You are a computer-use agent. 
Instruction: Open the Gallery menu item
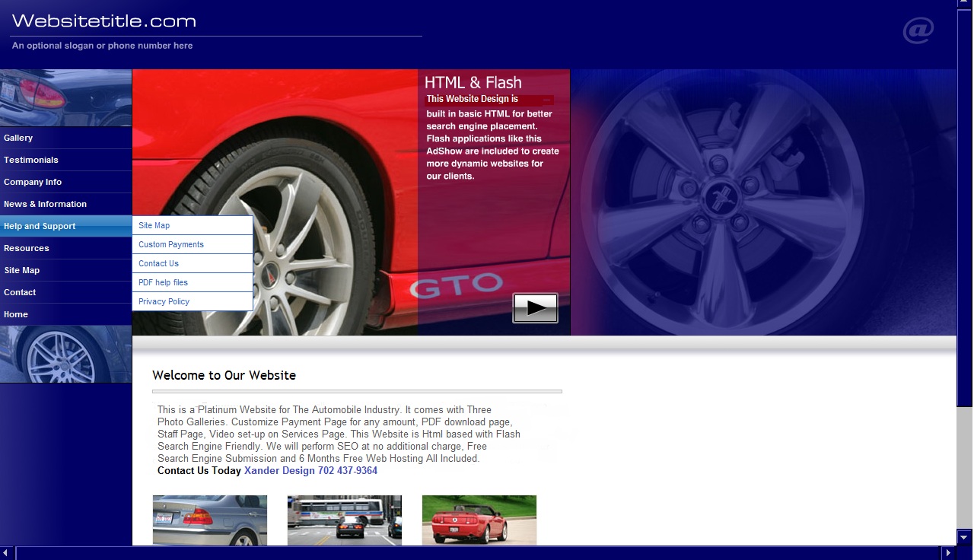(x=66, y=138)
